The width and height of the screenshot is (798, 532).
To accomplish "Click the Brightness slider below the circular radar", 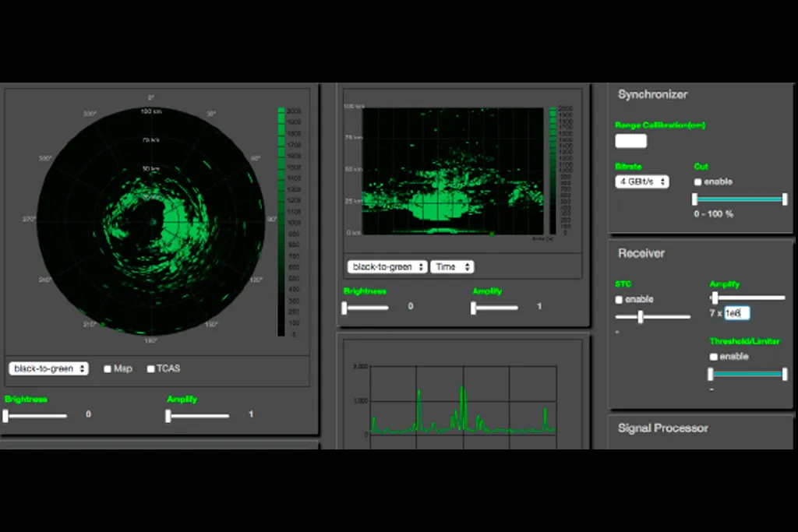I will [x=36, y=416].
